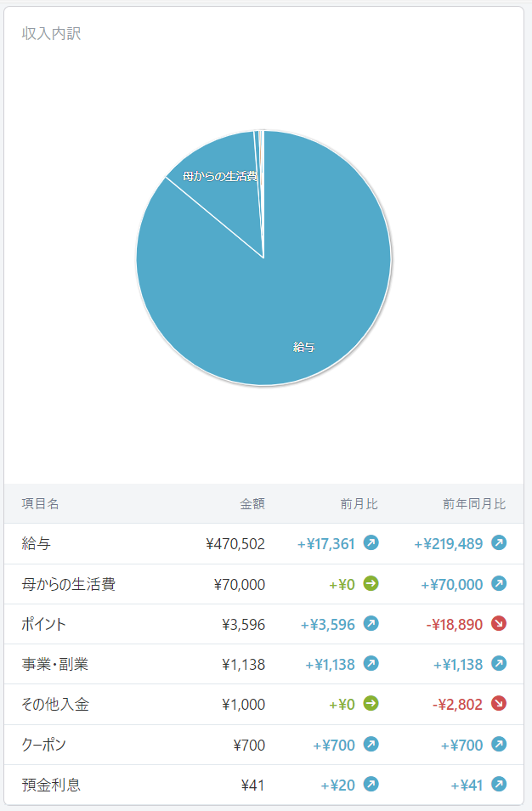Click the red down arrow beside -¥18,890
This screenshot has height=811, width=532.
498,624
